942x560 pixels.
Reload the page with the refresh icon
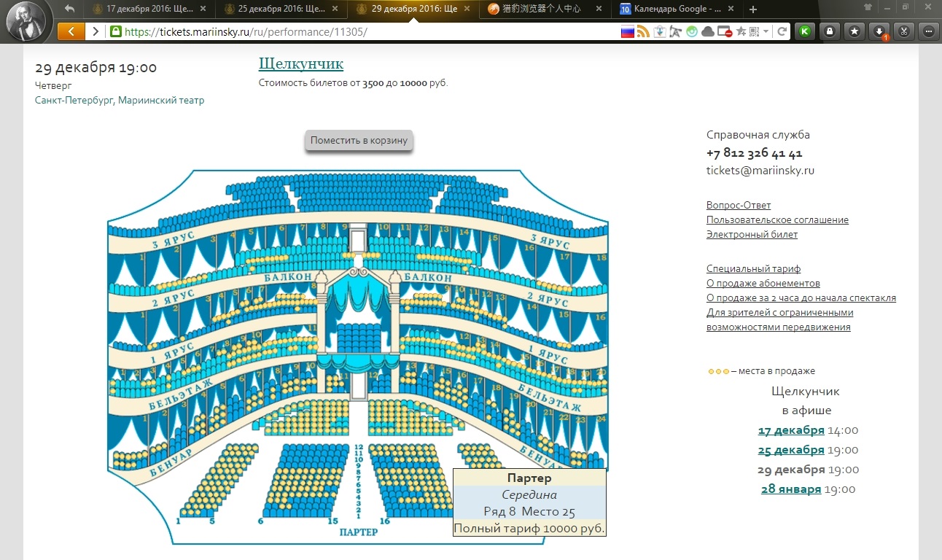click(x=782, y=31)
